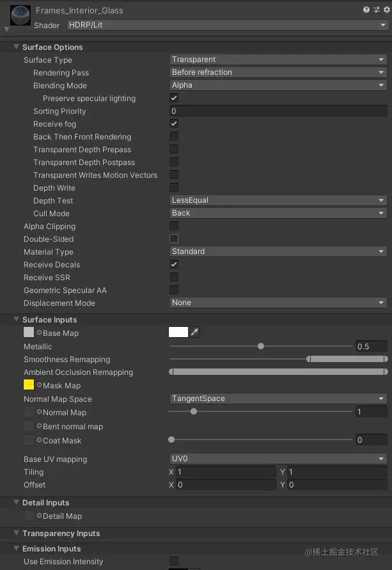This screenshot has width=392, height=570.
Task: Collapse the Surface Options section
Action: [17, 47]
